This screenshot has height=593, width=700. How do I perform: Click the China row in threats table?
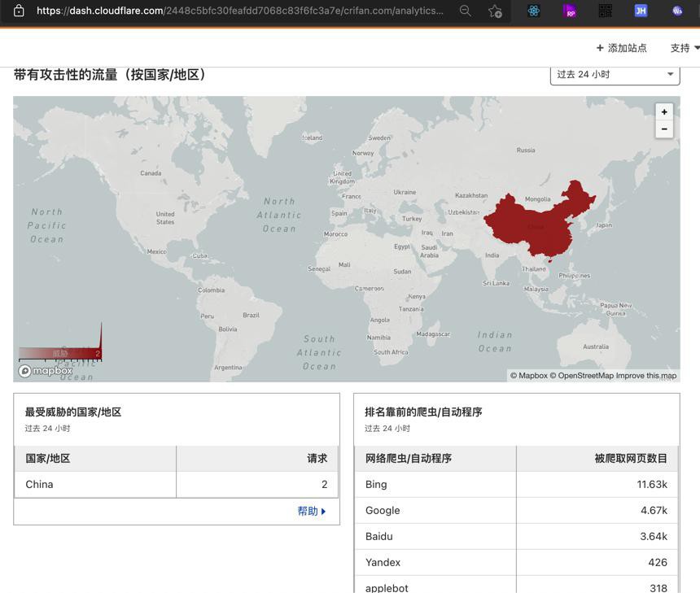[x=177, y=485]
